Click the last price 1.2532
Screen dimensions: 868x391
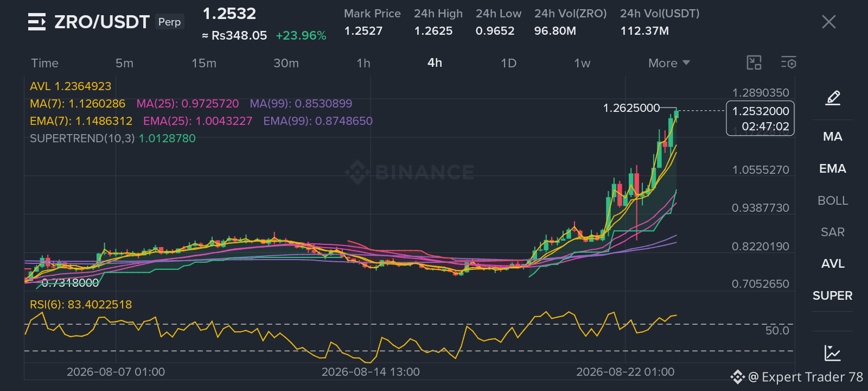click(x=229, y=14)
